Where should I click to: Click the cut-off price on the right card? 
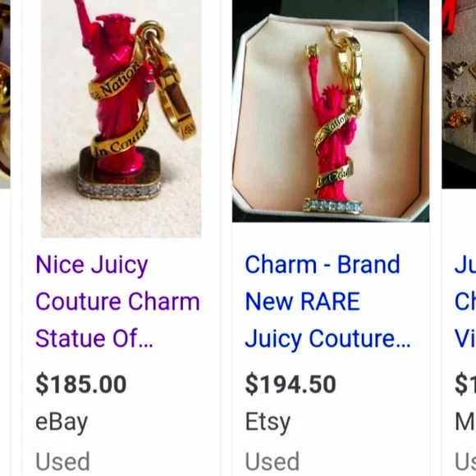[465, 384]
